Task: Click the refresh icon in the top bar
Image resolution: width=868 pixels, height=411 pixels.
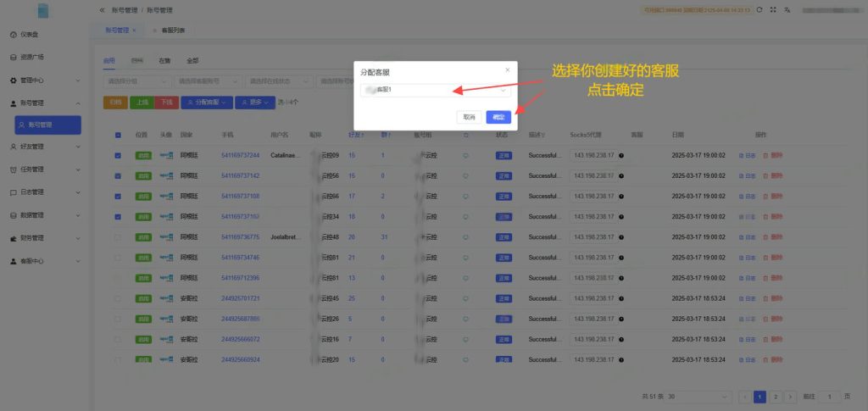Action: pos(759,10)
